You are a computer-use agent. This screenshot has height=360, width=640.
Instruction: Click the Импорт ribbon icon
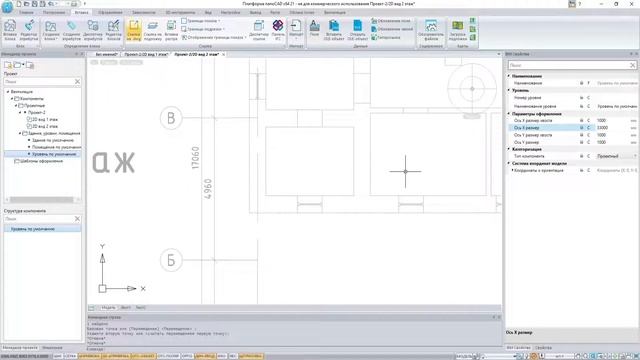point(296,29)
